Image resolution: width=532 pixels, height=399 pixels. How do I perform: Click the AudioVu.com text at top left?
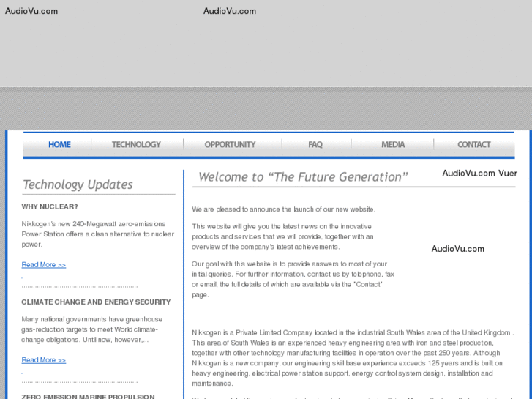click(x=31, y=11)
